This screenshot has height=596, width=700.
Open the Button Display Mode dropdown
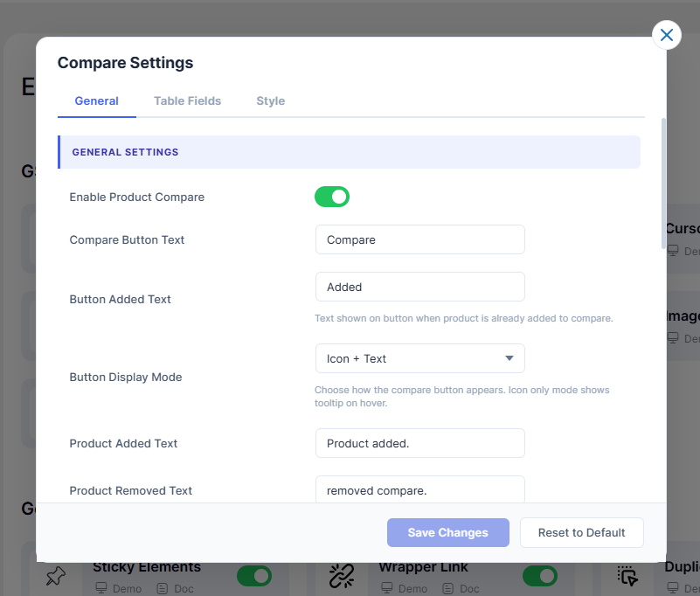[419, 358]
